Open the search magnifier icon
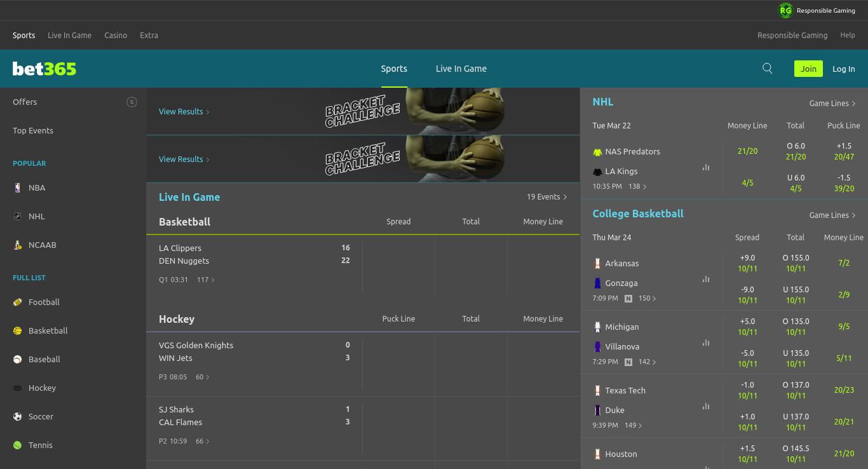Image resolution: width=868 pixels, height=469 pixels. 767,69
